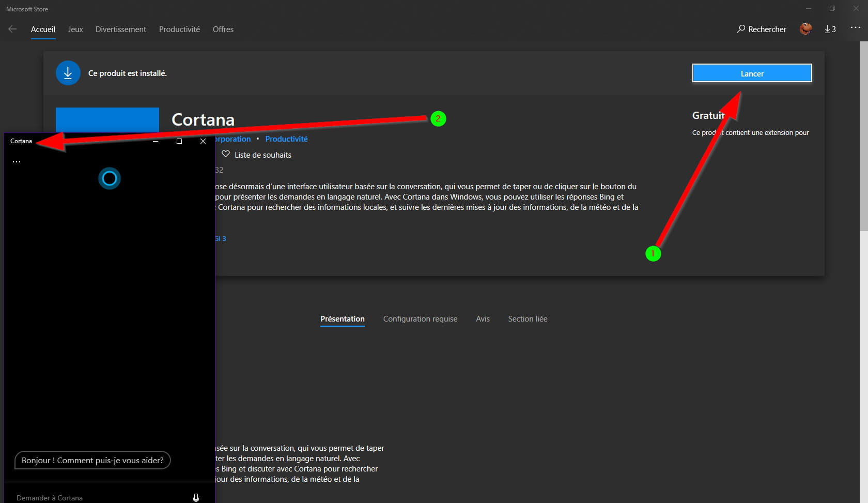Image resolution: width=868 pixels, height=503 pixels.
Task: Click the Productivité category link under Cortana
Action: (286, 139)
